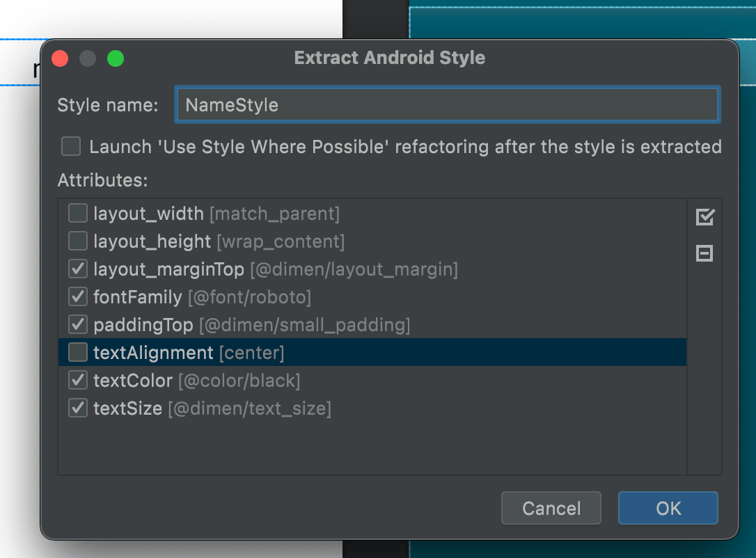Uncheck the layout_marginTop attribute
Screen dimensions: 756x558
(x=78, y=269)
